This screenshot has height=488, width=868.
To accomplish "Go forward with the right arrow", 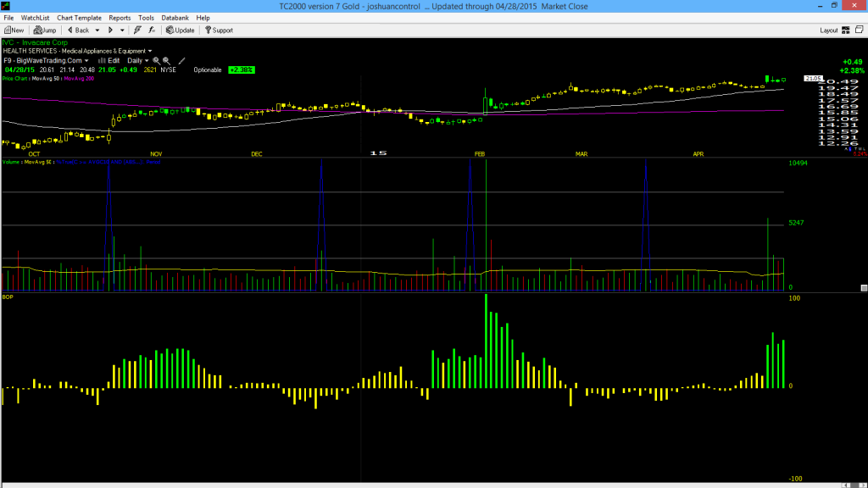I will (110, 30).
